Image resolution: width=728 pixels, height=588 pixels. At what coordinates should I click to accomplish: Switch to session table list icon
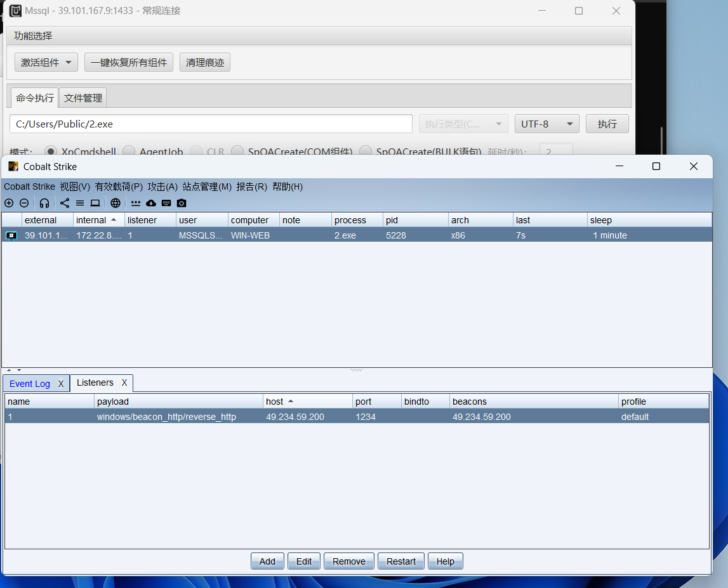(x=80, y=203)
